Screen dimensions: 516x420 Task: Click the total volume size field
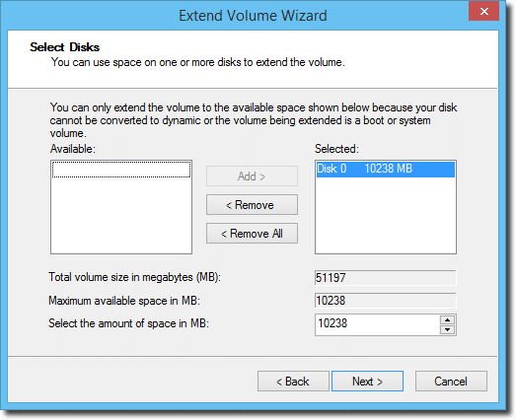(386, 278)
